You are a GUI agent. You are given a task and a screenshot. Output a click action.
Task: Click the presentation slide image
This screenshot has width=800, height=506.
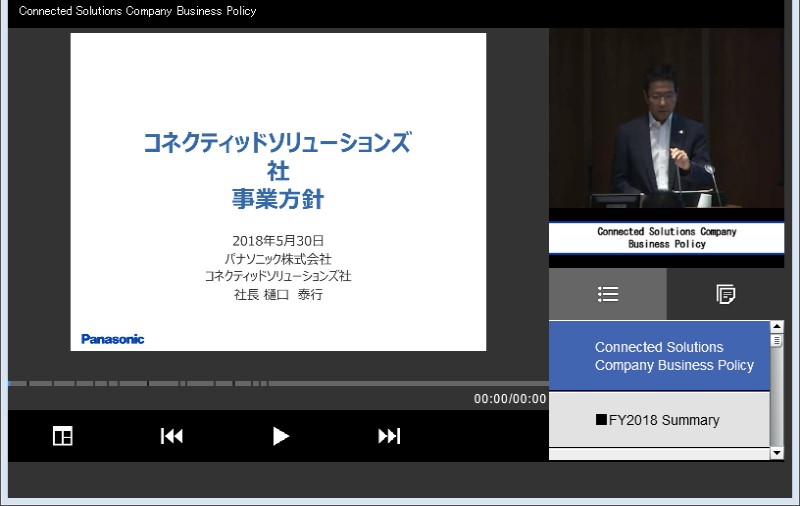(278, 192)
